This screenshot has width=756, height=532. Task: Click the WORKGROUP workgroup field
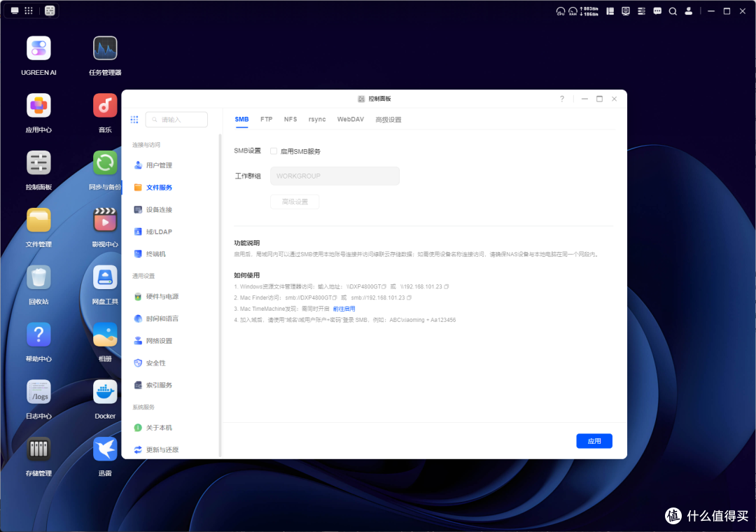click(x=335, y=176)
